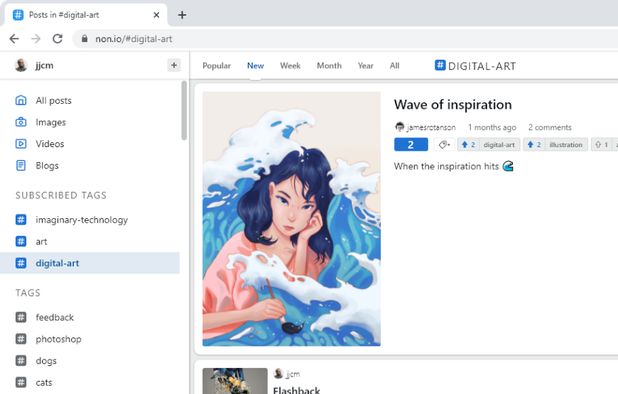Click the browser back arrow
This screenshot has height=394, width=618.
click(14, 39)
